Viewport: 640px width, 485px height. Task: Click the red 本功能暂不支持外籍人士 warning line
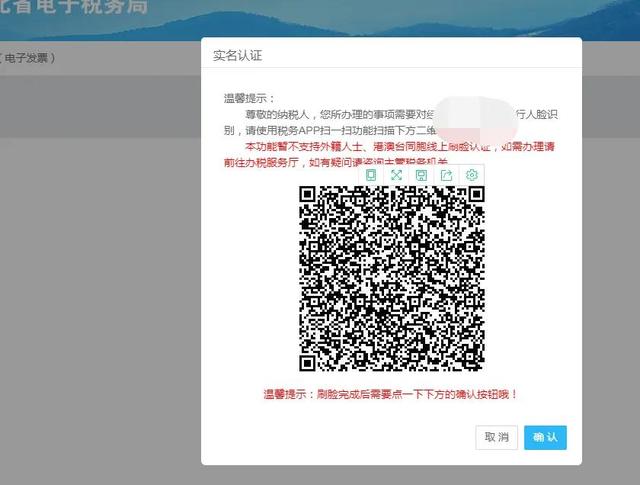tap(400, 146)
